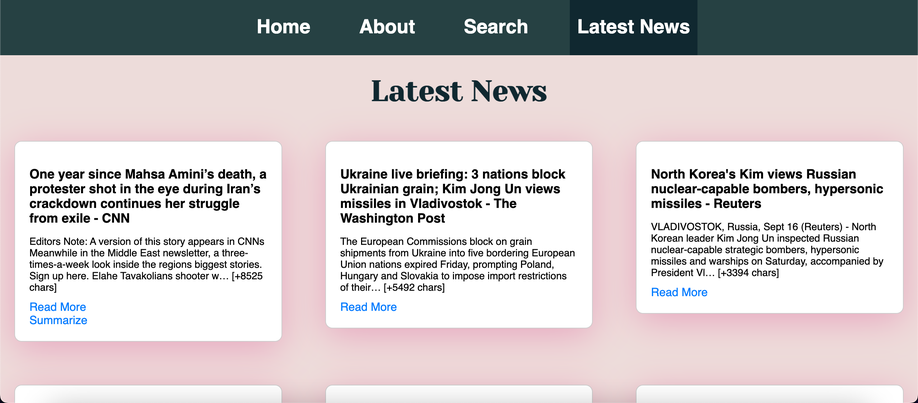Click the 'European Commissions block' description text
Screen dimensions: 918x403
pos(458,264)
